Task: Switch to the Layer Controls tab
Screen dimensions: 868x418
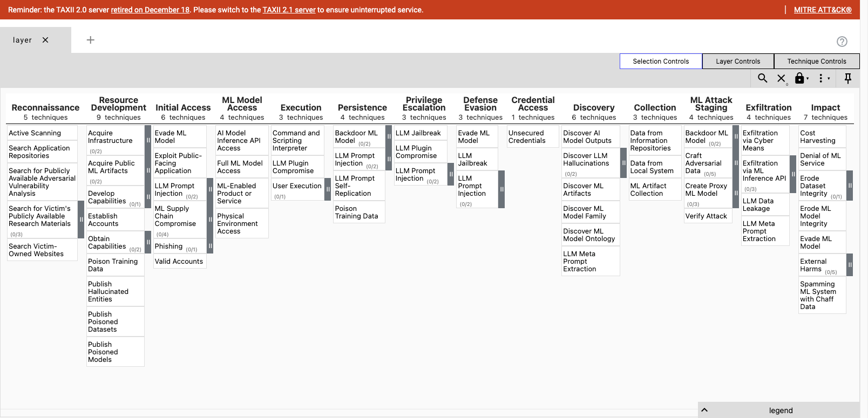Action: click(737, 61)
